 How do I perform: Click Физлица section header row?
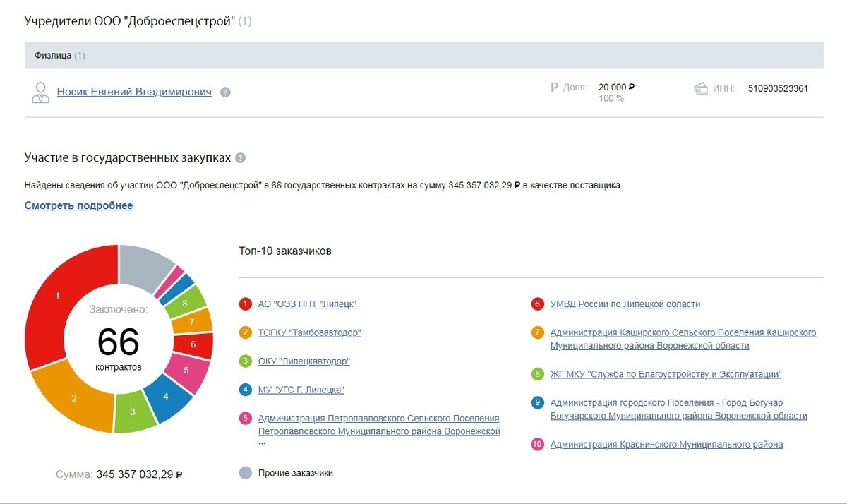[x=423, y=55]
